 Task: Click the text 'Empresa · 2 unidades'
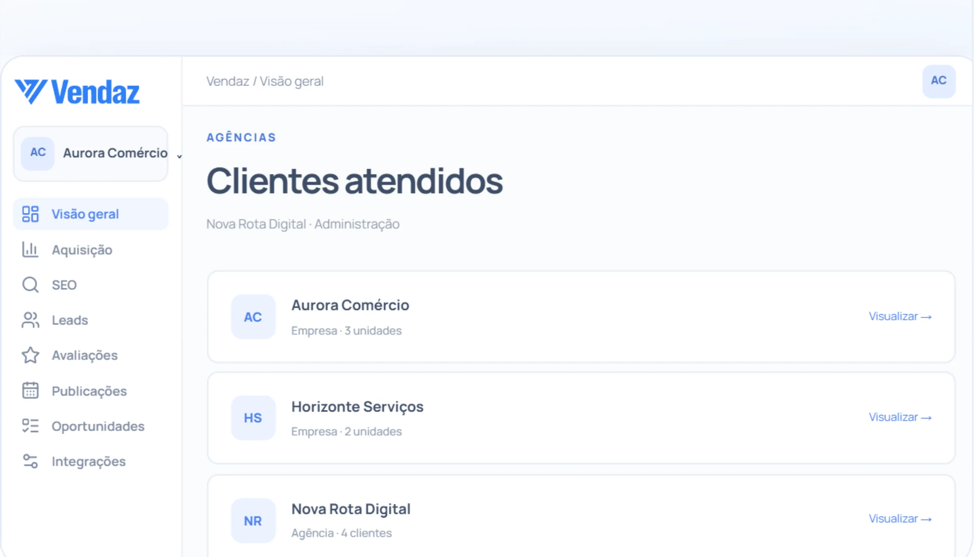[346, 431]
